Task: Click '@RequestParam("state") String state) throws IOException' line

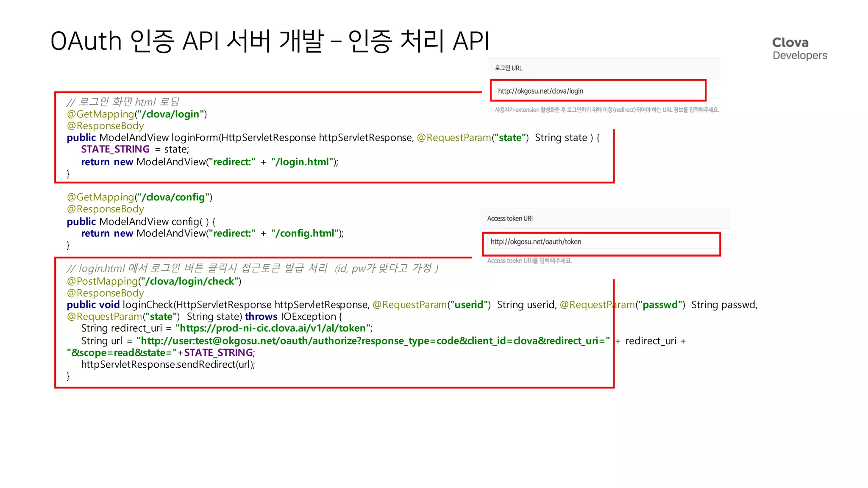Action: coord(204,316)
